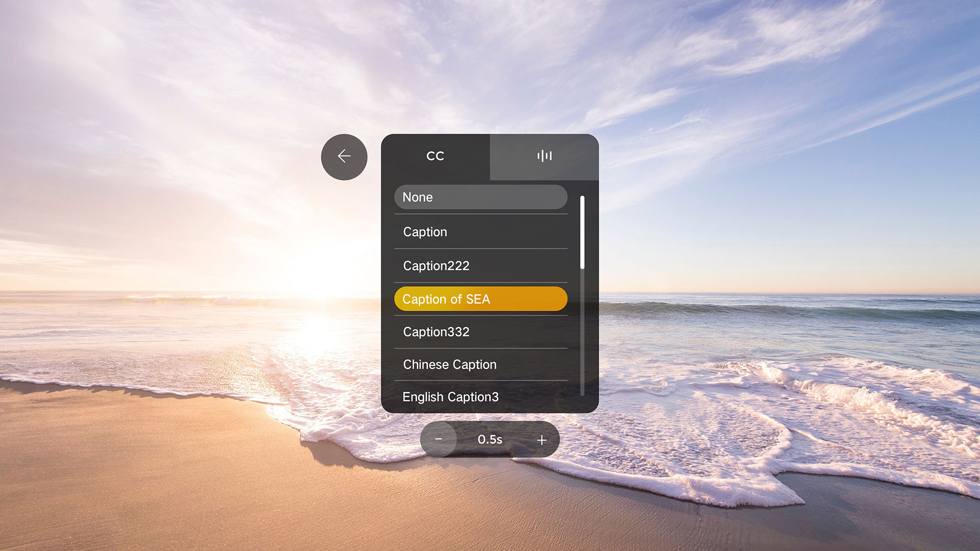Click the increase delay plus button
The height and width of the screenshot is (551, 980).
(542, 439)
